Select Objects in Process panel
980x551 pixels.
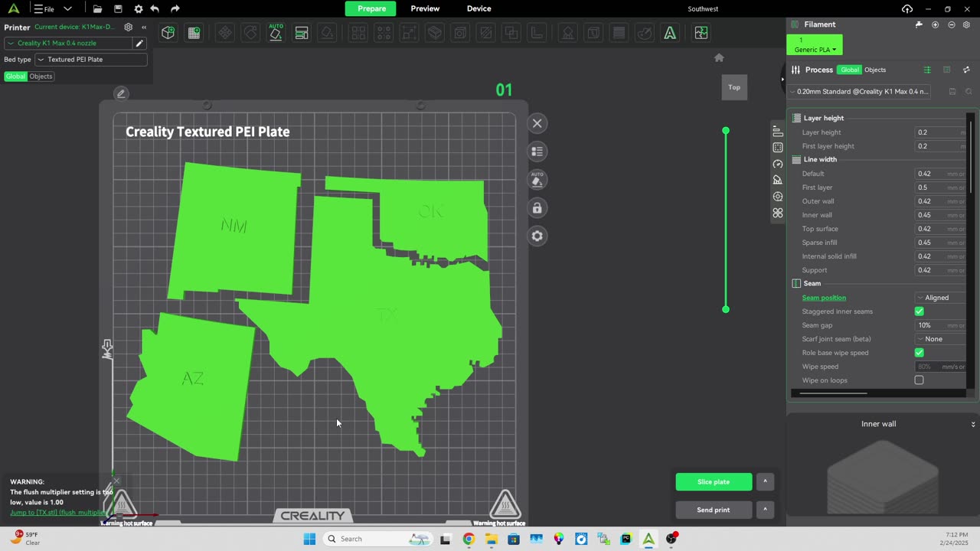(x=875, y=70)
